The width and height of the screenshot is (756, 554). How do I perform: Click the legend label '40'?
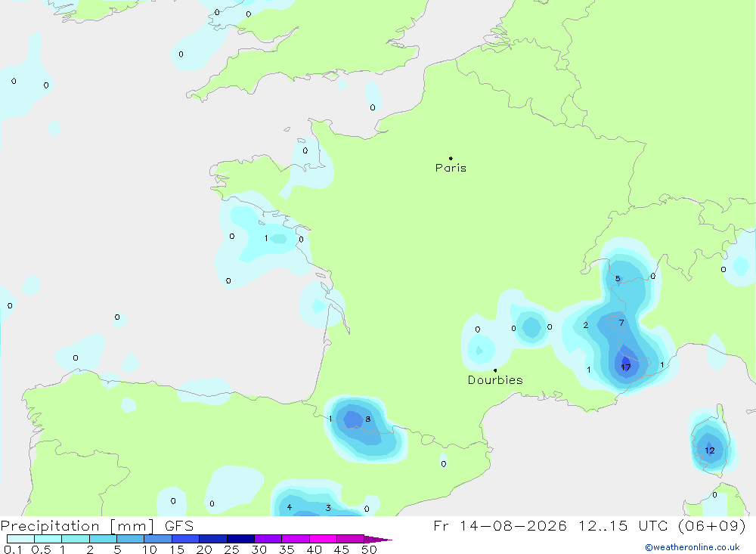click(x=314, y=549)
